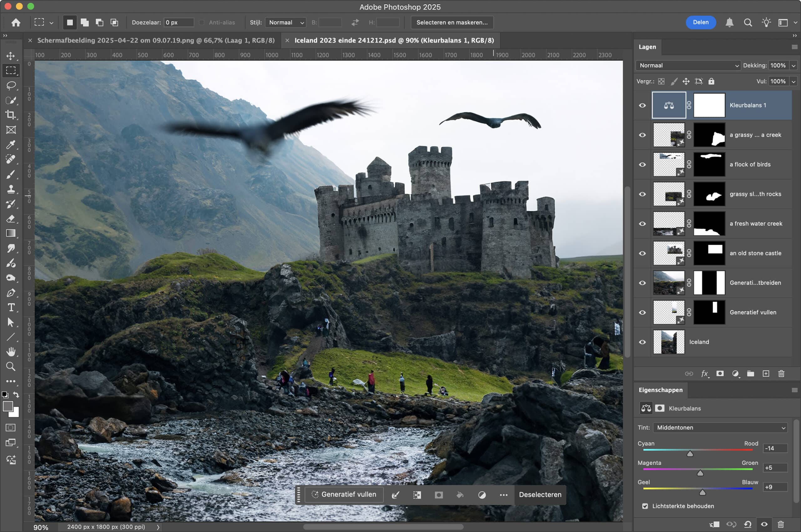Switch to the Schermafbeelding 2025-04-22 document tab
This screenshot has width=801, height=532.
(x=156, y=40)
